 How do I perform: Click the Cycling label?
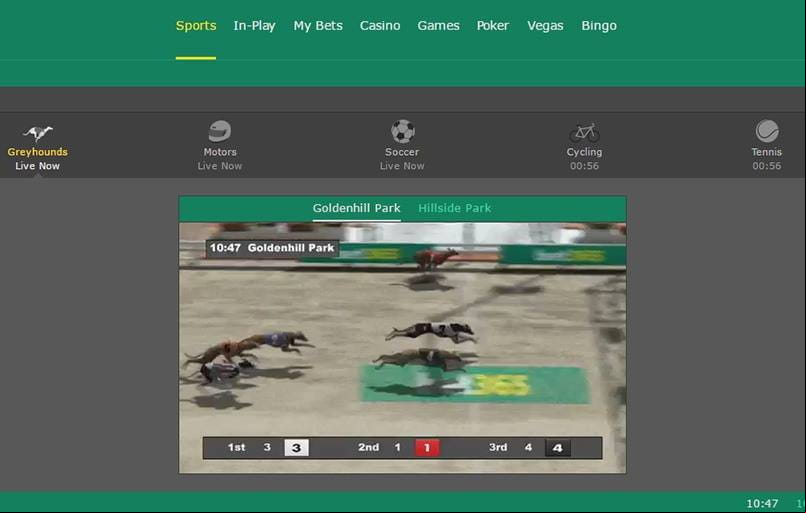coord(584,152)
